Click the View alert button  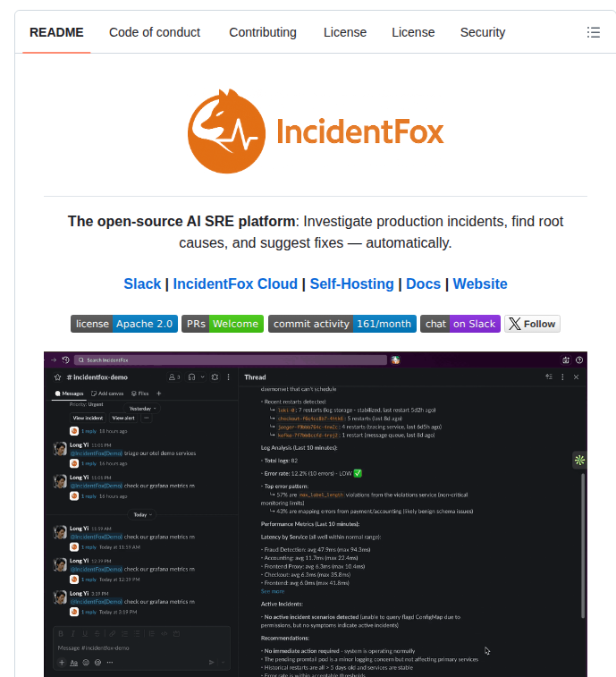tap(123, 418)
